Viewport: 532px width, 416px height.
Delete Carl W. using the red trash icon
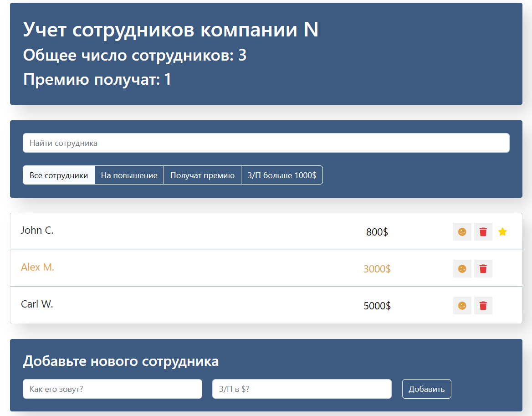point(483,305)
